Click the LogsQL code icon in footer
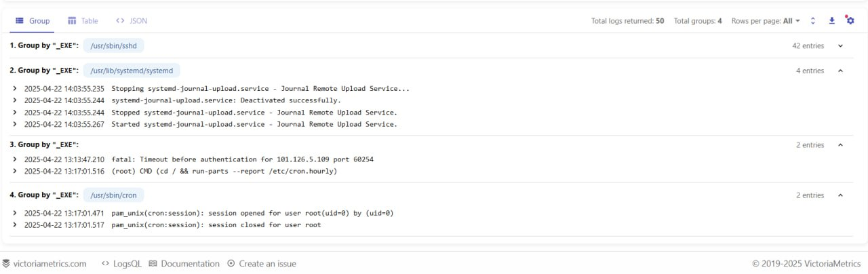The image size is (868, 274). [106, 264]
